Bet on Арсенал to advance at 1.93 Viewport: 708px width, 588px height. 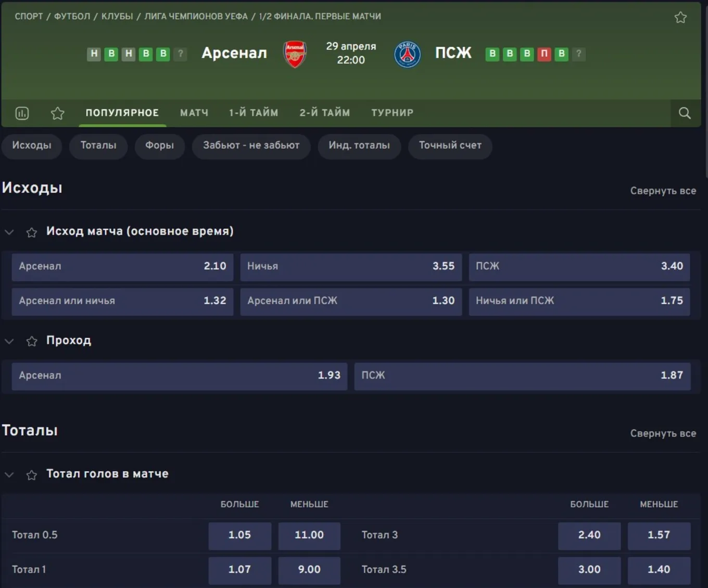[180, 376]
